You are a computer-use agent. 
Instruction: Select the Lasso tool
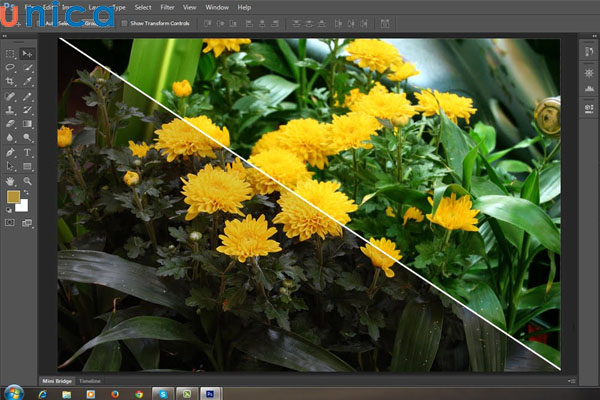(10, 67)
